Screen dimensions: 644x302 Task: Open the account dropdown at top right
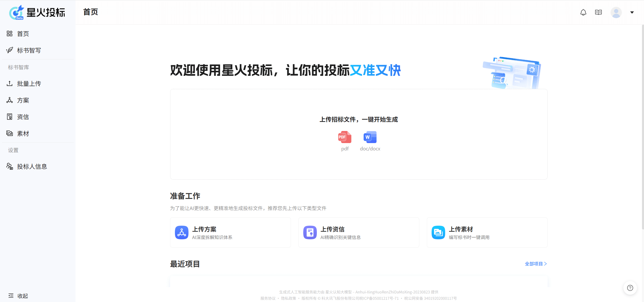pyautogui.click(x=632, y=12)
